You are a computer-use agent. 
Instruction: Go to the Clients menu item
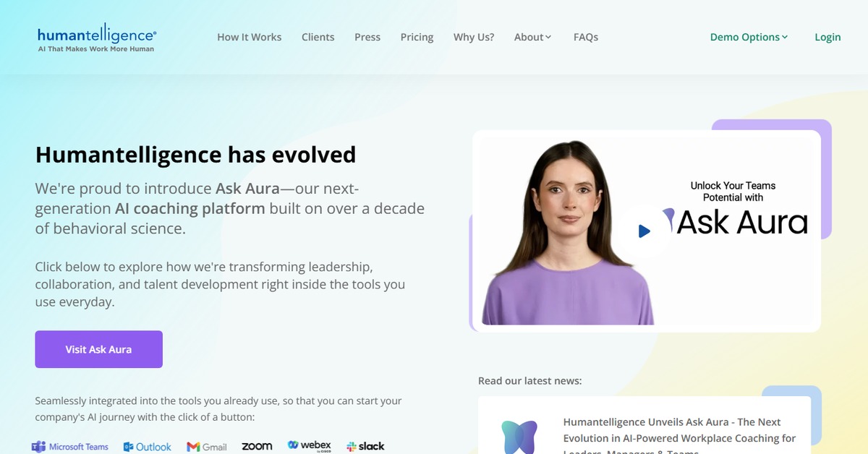pos(318,37)
